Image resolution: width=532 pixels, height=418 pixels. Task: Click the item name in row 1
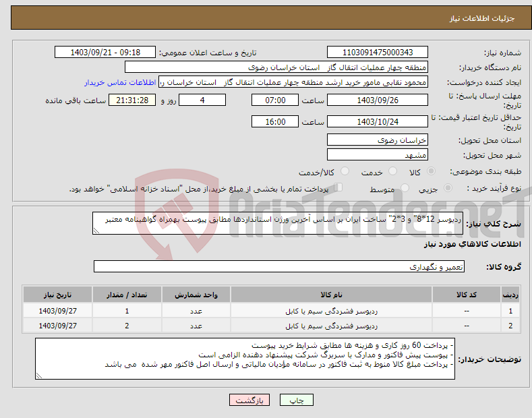(331, 311)
